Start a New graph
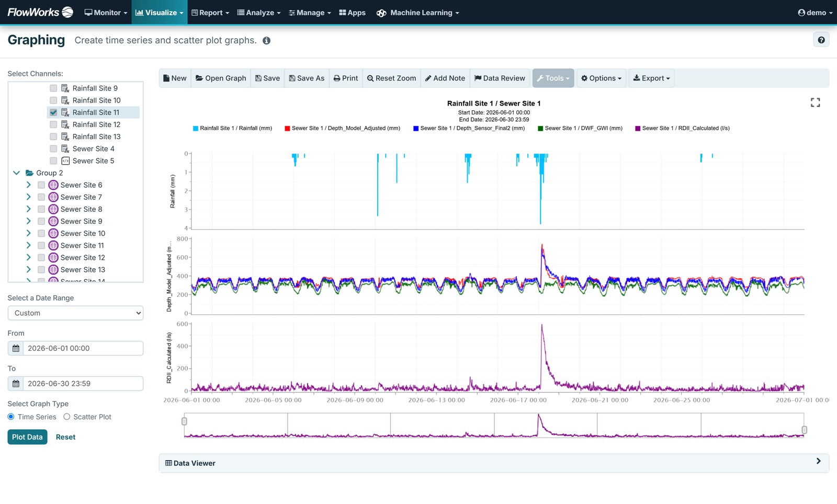 [x=175, y=78]
